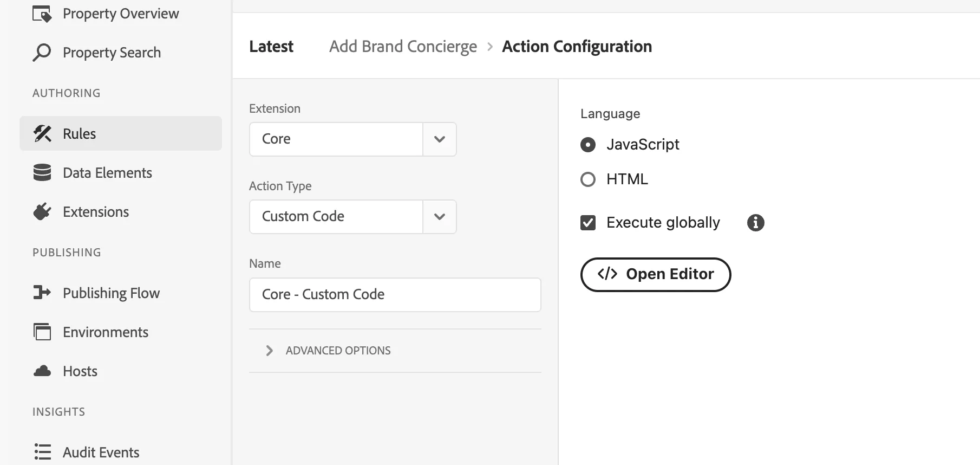Click the Hosts cloud icon
980x465 pixels.
[x=42, y=371]
